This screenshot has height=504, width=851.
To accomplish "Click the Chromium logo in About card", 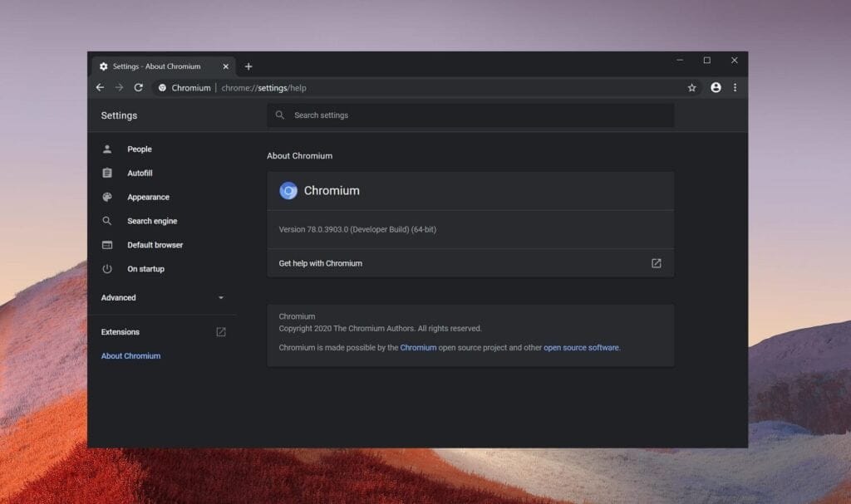I will 288,191.
